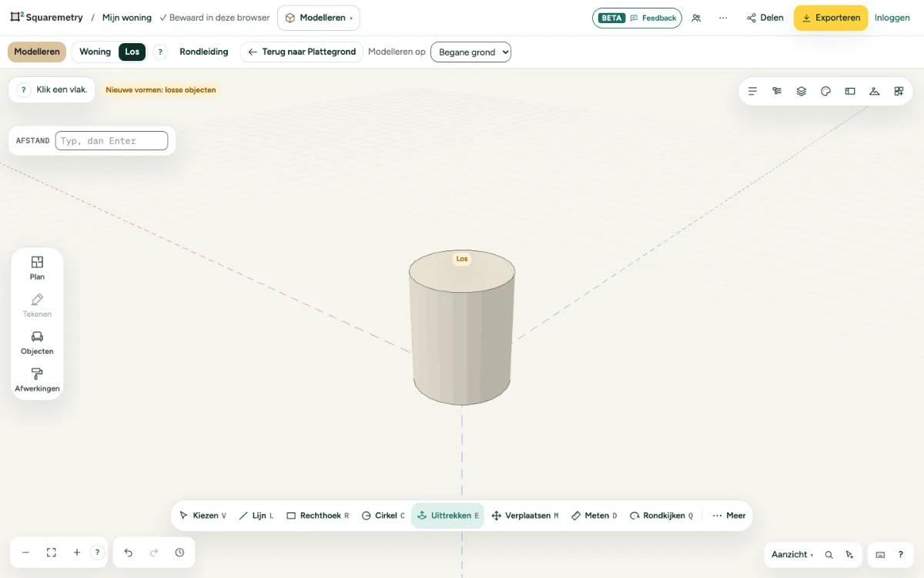Select the Los mode toggle
The height and width of the screenshot is (578, 924).
[x=132, y=52]
